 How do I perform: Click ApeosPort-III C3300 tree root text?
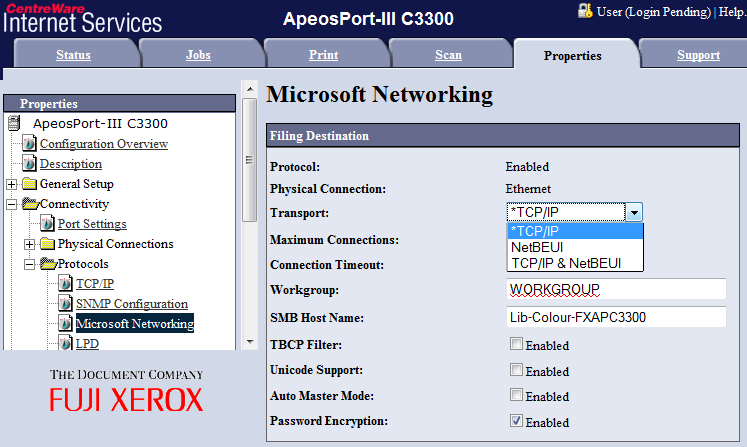(x=100, y=123)
